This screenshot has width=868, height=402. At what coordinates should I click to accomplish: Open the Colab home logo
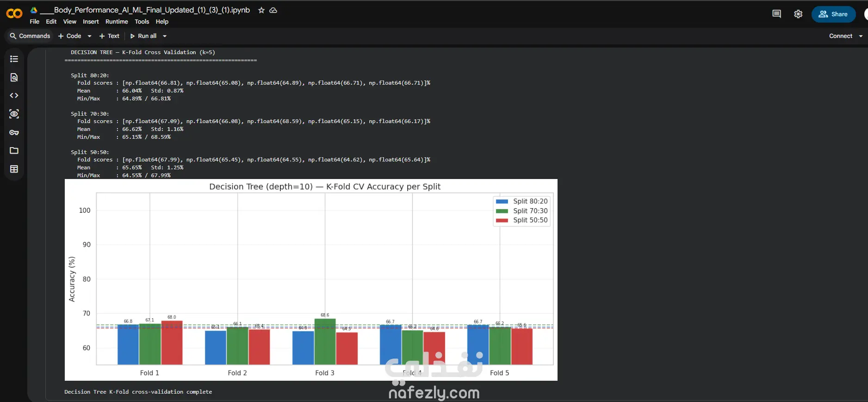[x=14, y=14]
